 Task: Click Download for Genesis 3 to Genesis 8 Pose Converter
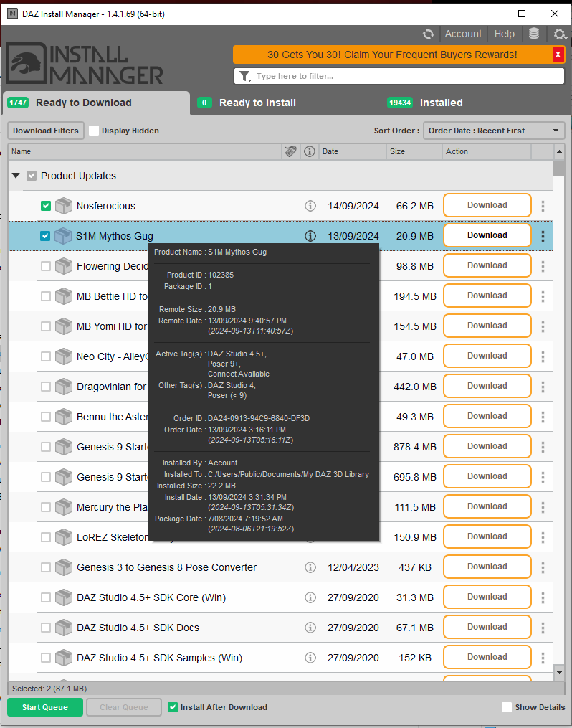coord(487,567)
